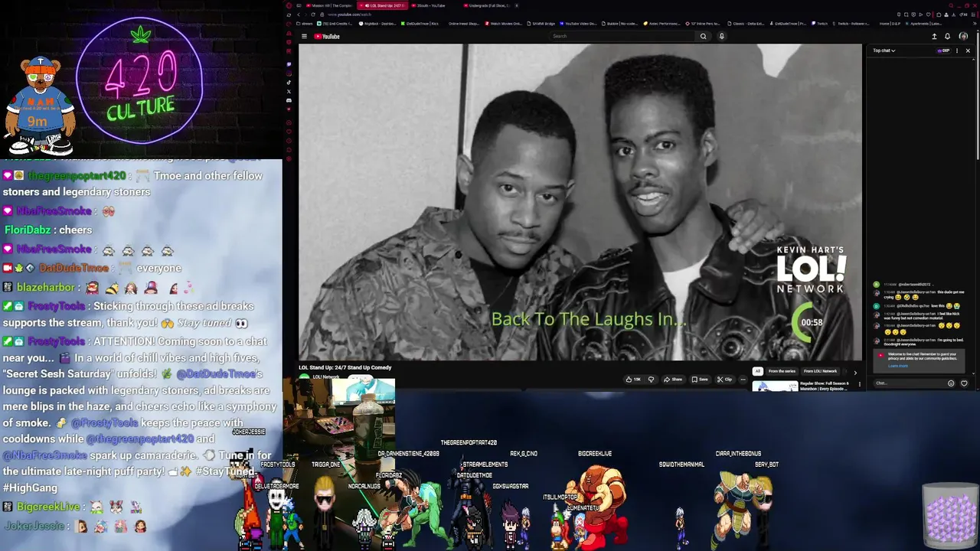
Task: Click the browser toolbar extensions cube icon
Action: pos(939,15)
